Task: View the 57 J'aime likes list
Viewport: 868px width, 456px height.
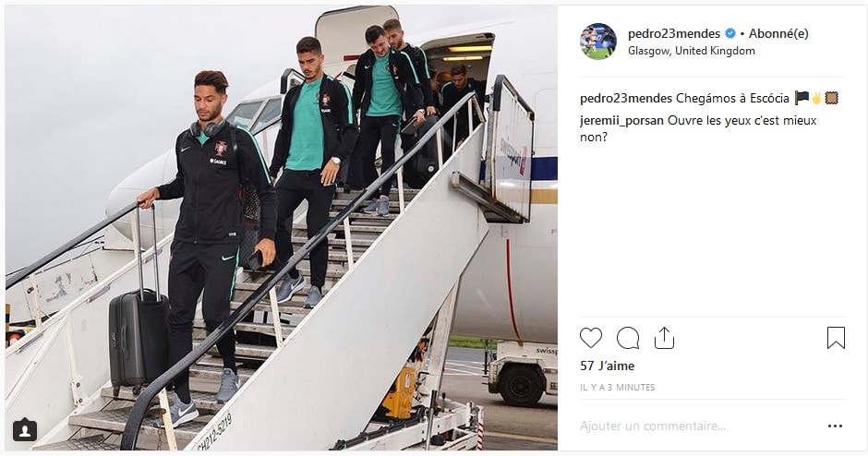Action: coord(608,366)
